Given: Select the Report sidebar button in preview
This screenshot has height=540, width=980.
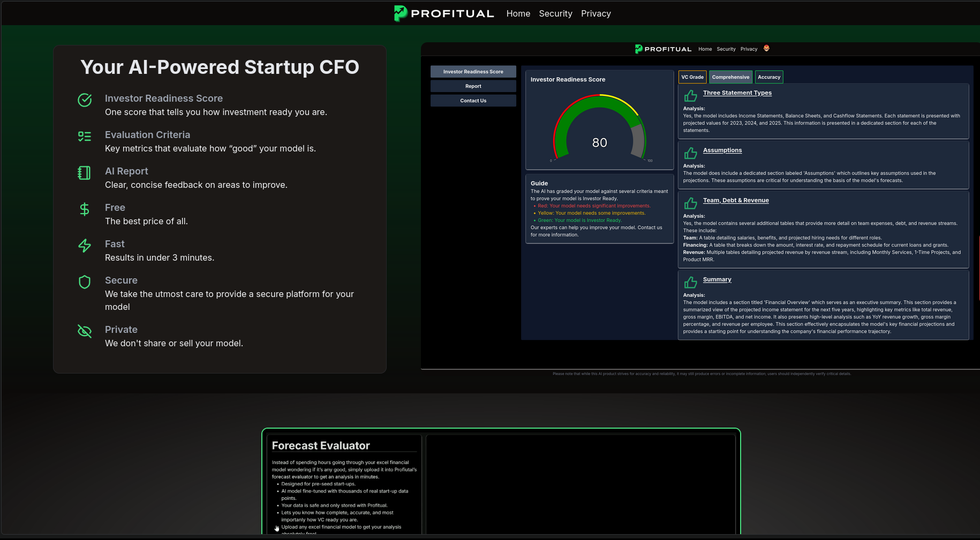Looking at the screenshot, I should (473, 86).
